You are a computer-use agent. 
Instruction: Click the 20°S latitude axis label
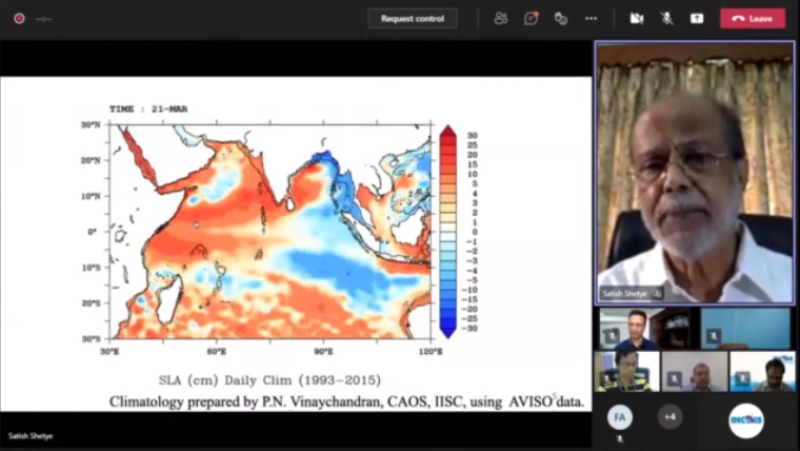point(91,303)
